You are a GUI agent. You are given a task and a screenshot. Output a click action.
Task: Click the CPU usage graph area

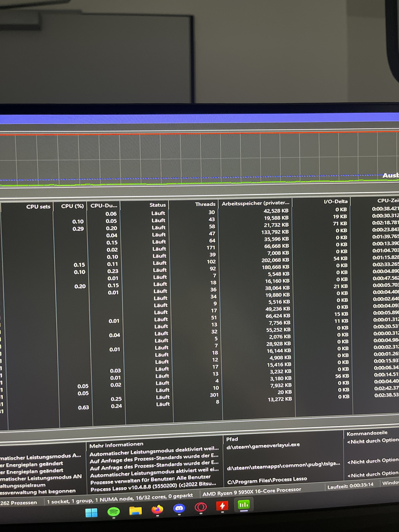192,159
